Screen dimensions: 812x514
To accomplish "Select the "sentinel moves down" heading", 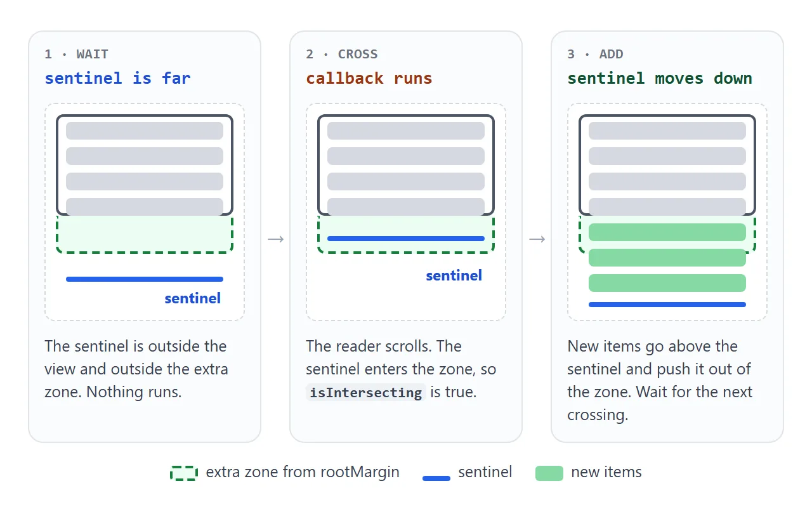I will click(x=660, y=78).
